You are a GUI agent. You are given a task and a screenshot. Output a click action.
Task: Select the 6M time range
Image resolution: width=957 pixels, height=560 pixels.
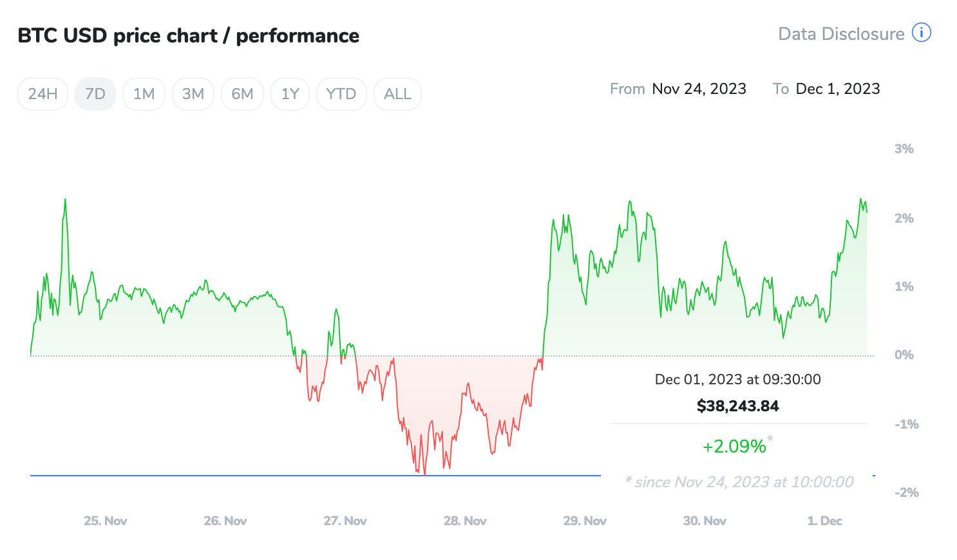(x=242, y=93)
